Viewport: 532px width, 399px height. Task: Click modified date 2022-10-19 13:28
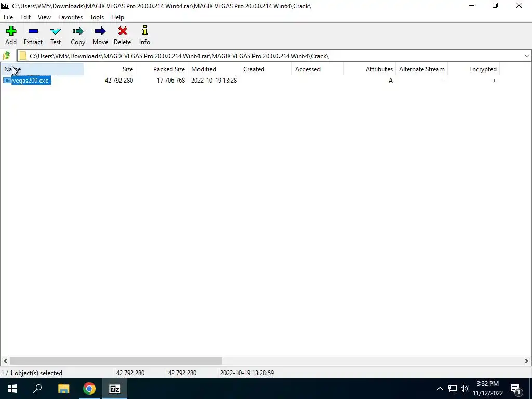tap(214, 81)
